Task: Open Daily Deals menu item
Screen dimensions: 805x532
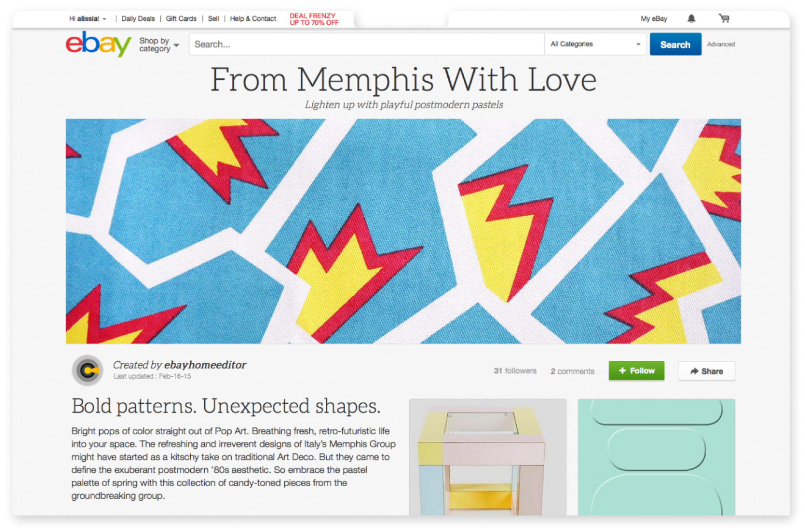Action: (x=138, y=18)
